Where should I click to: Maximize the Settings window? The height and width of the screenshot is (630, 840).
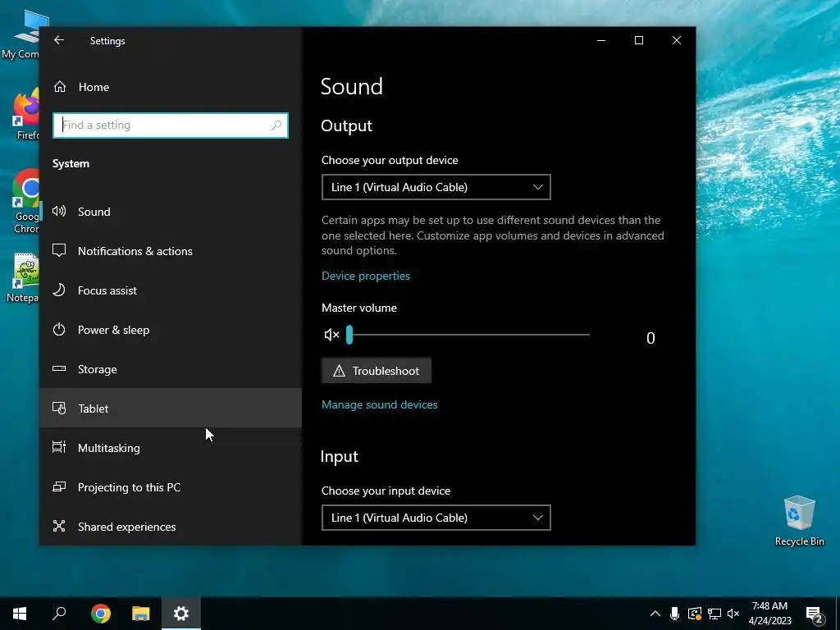point(638,40)
